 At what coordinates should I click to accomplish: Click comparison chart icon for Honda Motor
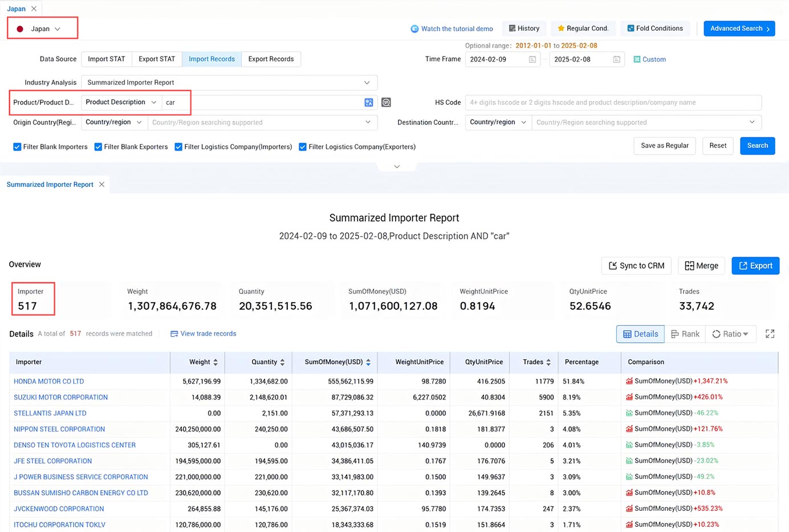[629, 381]
